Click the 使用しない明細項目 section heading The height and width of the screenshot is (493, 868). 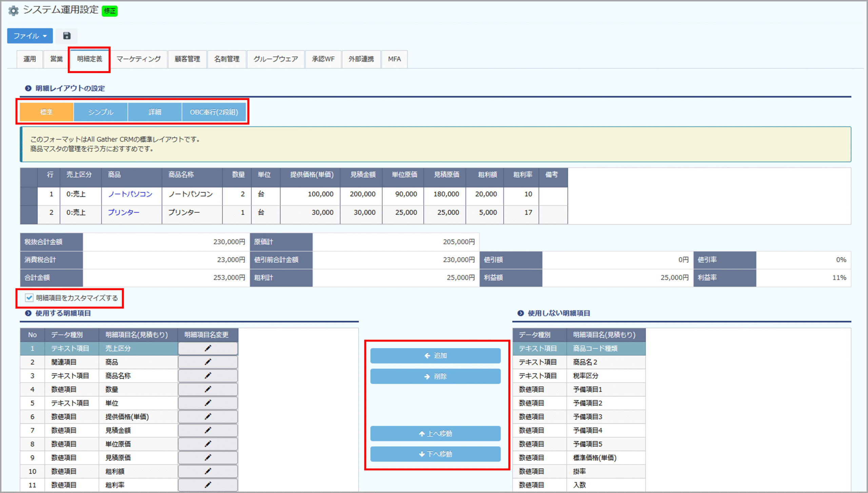pyautogui.click(x=559, y=313)
